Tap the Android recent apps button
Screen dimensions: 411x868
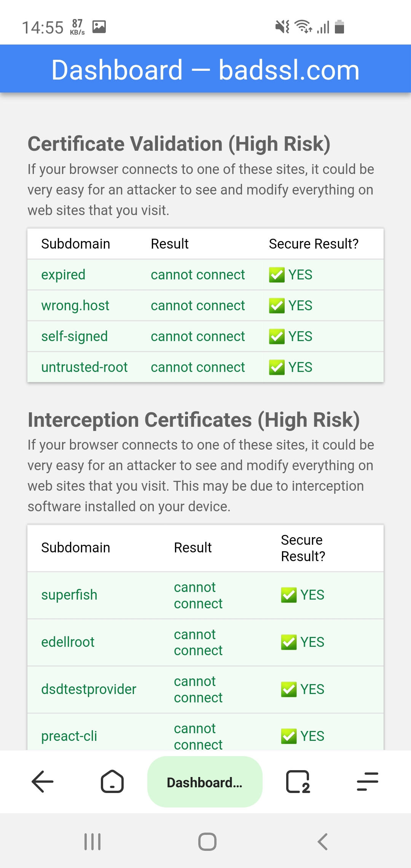[92, 841]
